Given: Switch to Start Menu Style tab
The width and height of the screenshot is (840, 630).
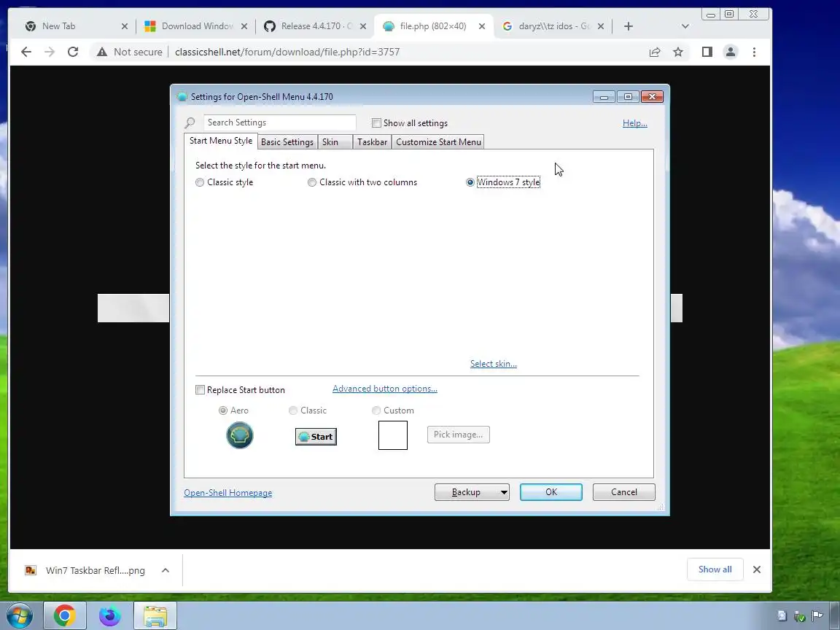Looking at the screenshot, I should click(x=221, y=141).
